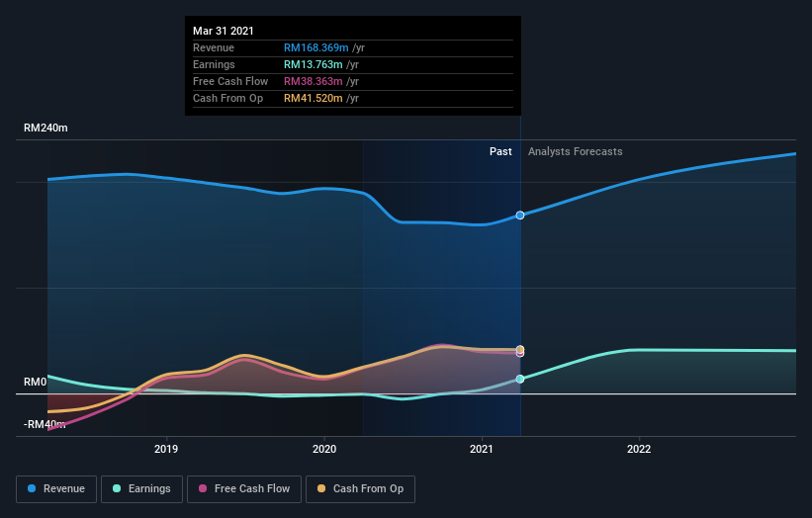
Task: Click the RM38.363m free cash flow value
Action: [314, 81]
